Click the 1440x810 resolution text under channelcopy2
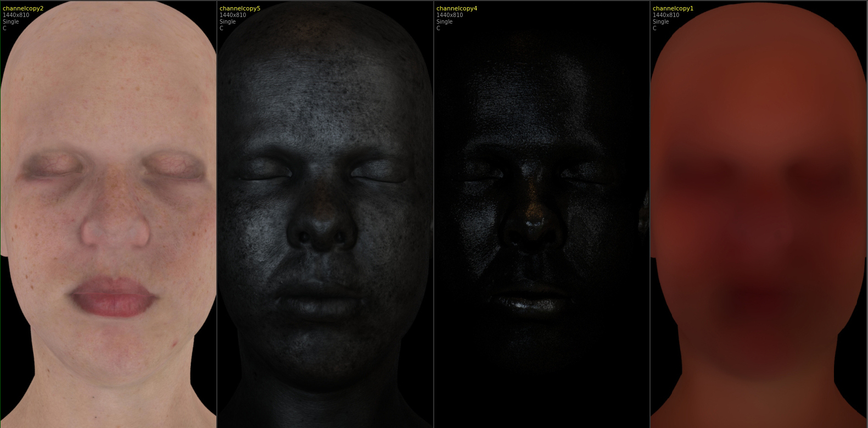Screen dimensions: 868x428 pos(16,15)
